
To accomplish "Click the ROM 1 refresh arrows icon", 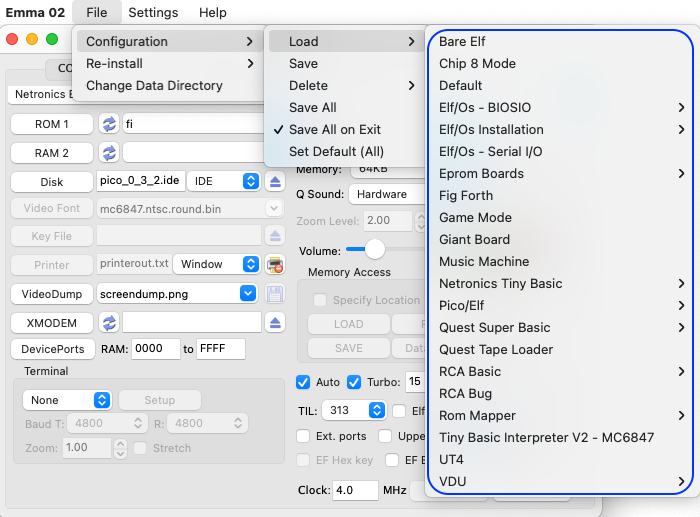I will 109,124.
